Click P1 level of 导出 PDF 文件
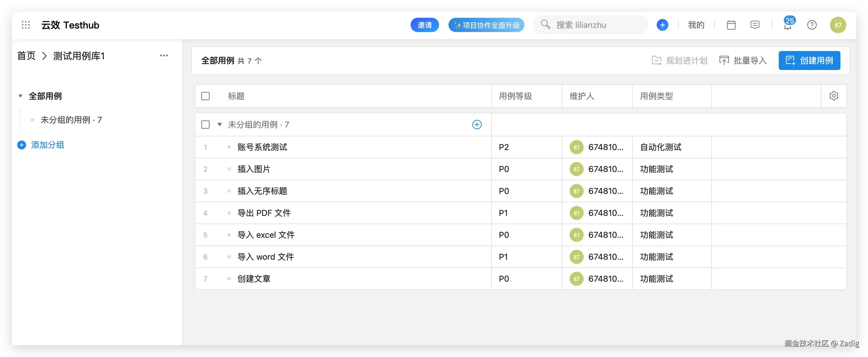Screen dimensions: 868x357 [x=503, y=213]
